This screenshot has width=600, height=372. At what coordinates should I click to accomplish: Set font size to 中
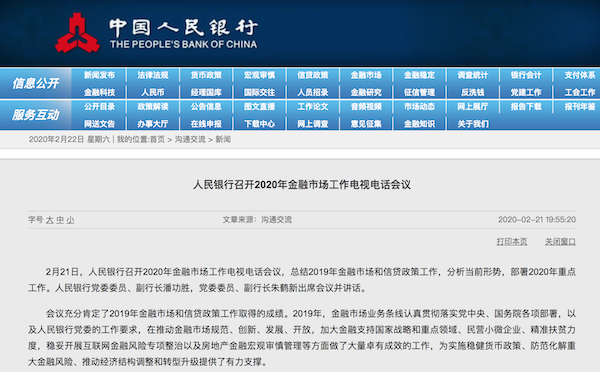click(60, 220)
